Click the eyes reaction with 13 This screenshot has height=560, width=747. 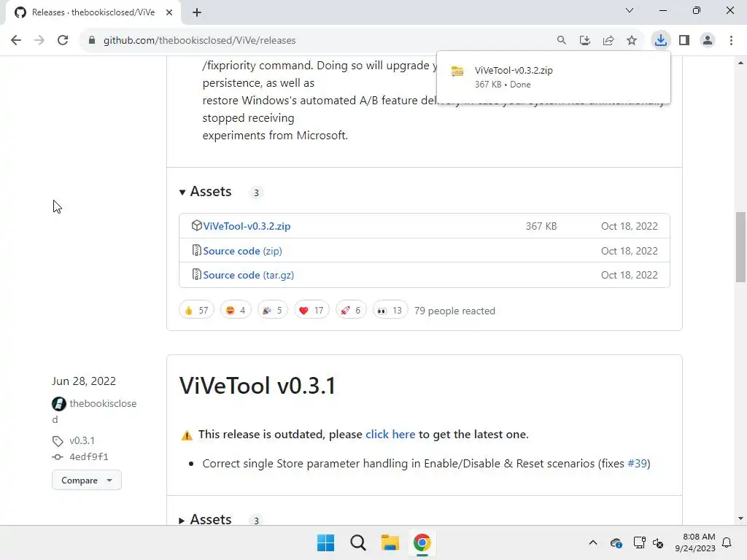pos(390,311)
